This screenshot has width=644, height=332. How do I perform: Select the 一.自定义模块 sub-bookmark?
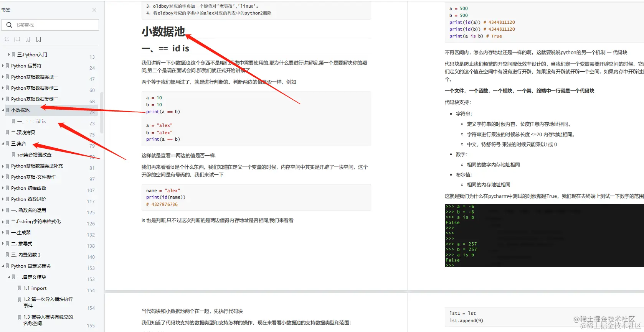[x=31, y=277]
